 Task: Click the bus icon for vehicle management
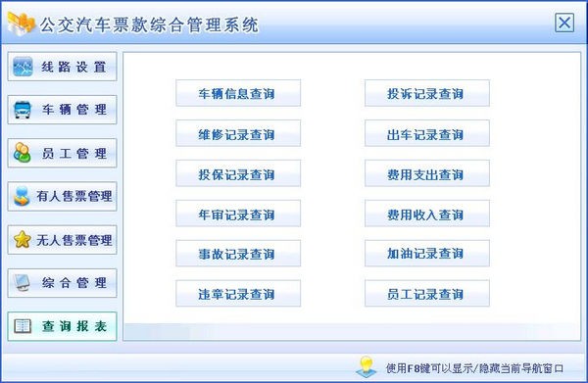coord(23,110)
